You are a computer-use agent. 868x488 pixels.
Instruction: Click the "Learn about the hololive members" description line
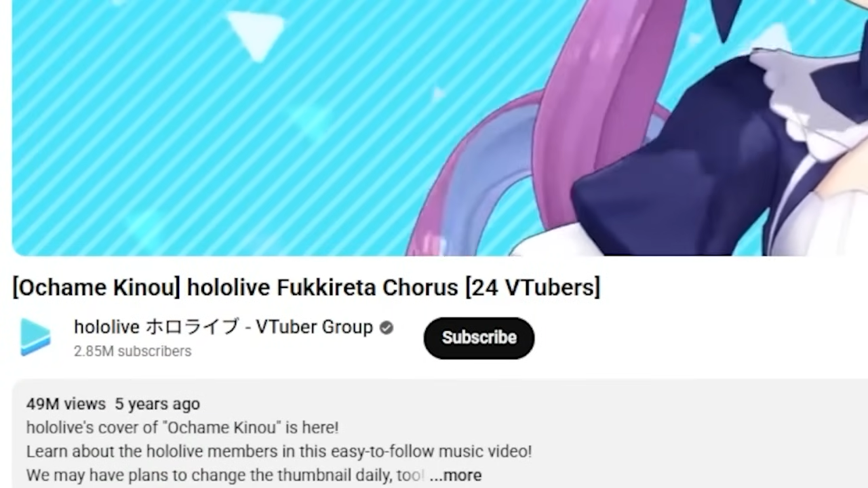pyautogui.click(x=279, y=451)
